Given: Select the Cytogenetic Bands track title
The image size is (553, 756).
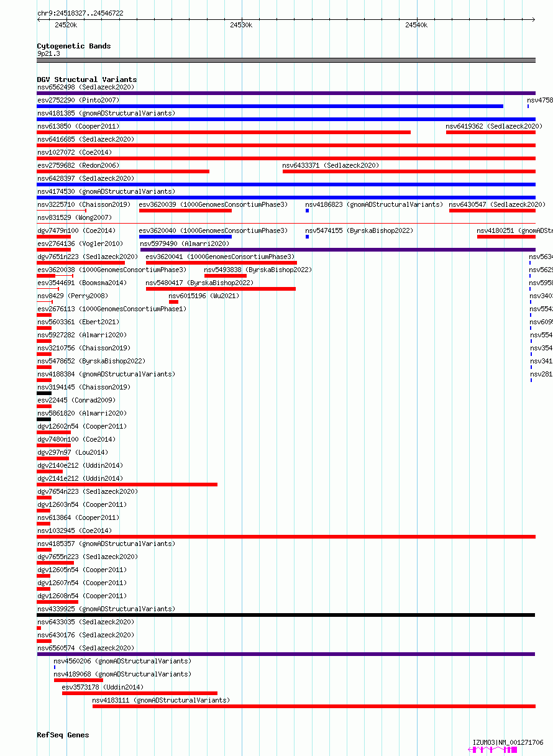Looking at the screenshot, I should [x=74, y=46].
